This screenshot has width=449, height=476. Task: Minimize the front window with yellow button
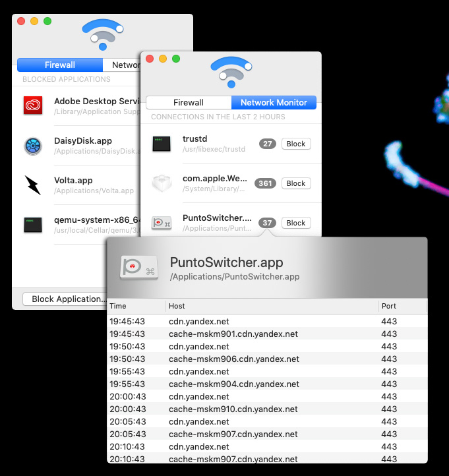[x=163, y=59]
